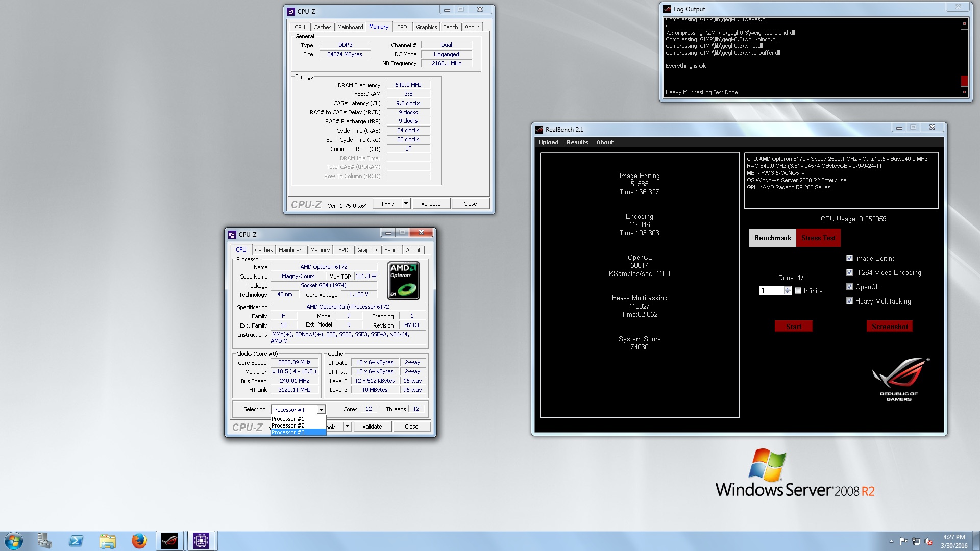Open Tools dropdown arrow in CPU window
This screenshot has height=551, width=980.
[x=347, y=427]
